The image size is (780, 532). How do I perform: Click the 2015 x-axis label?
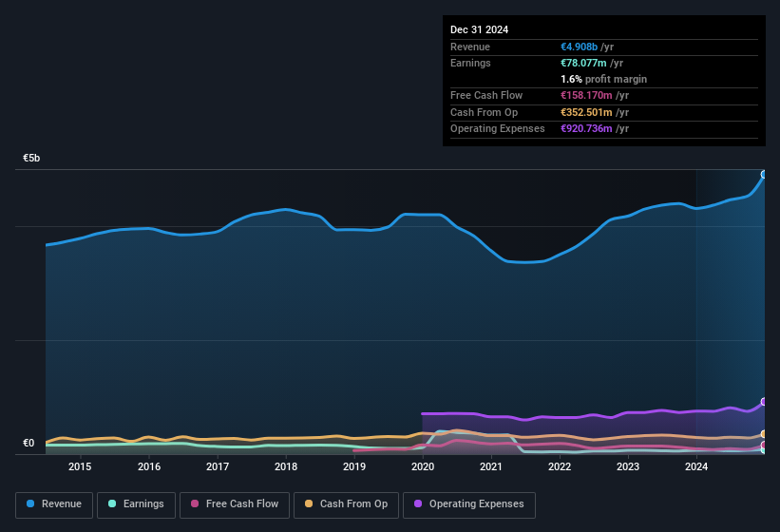(80, 466)
